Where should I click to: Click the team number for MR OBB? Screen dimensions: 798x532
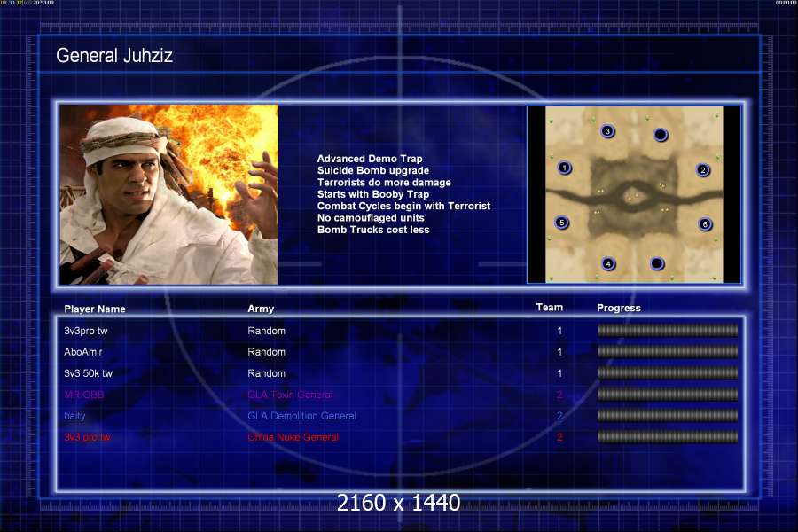[559, 395]
